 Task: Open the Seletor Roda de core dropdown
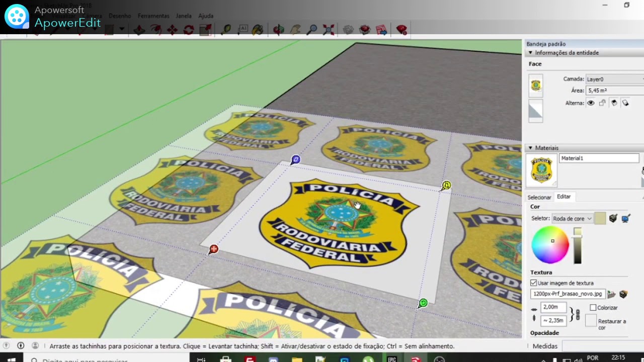coord(572,219)
